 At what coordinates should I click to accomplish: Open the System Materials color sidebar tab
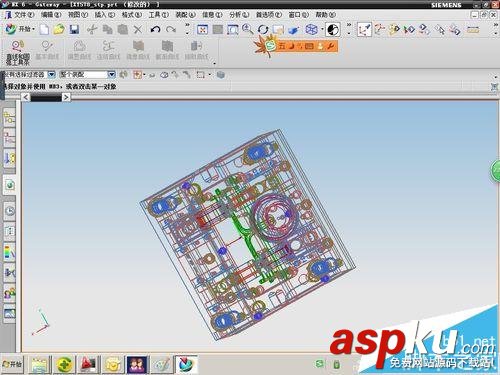click(9, 252)
